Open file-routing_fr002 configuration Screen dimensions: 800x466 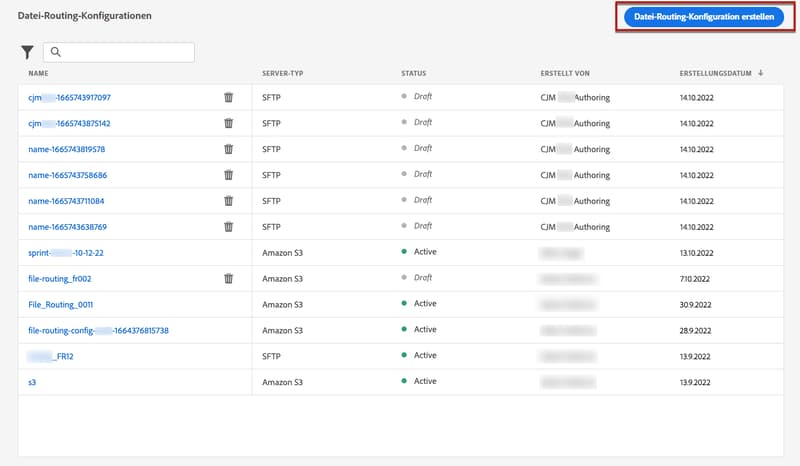[60, 279]
